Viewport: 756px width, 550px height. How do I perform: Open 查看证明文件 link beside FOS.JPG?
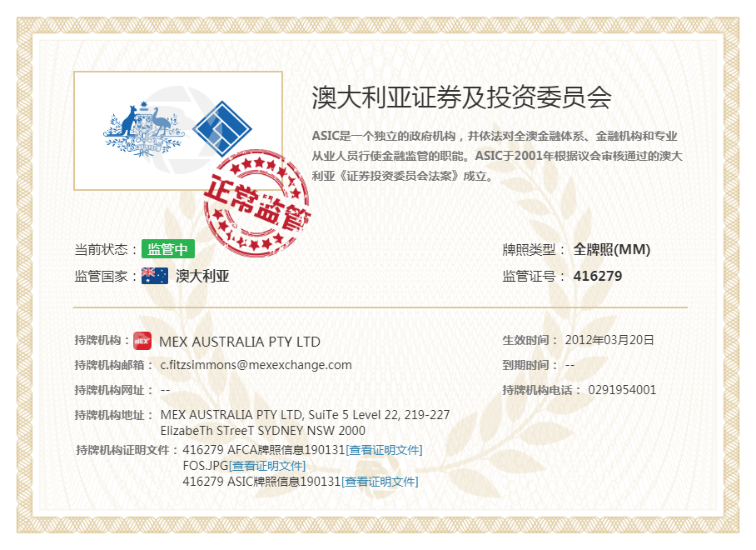click(x=267, y=466)
